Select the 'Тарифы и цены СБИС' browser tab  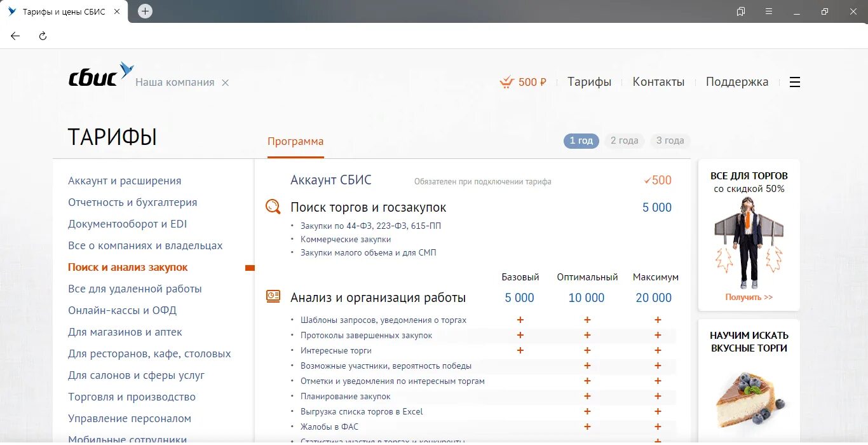(x=64, y=11)
